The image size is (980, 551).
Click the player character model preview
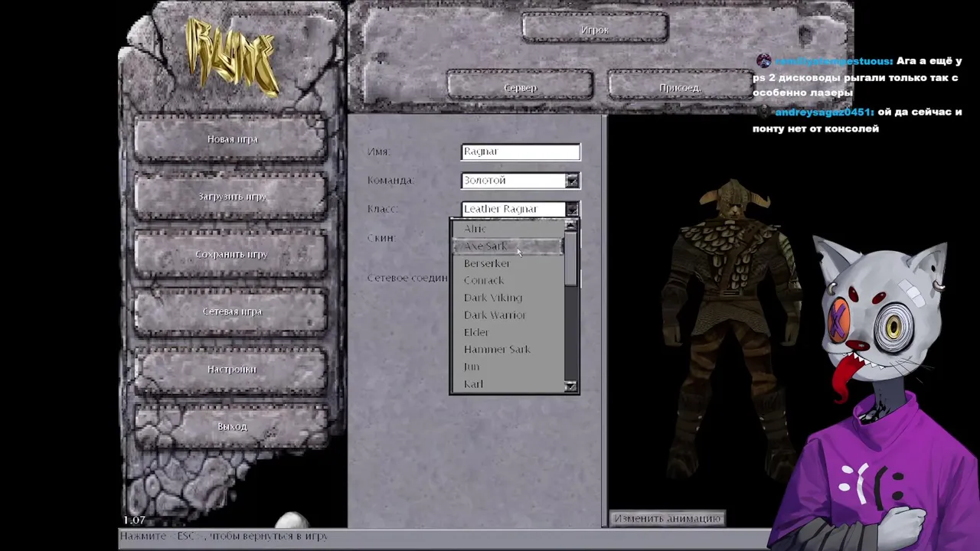click(733, 329)
